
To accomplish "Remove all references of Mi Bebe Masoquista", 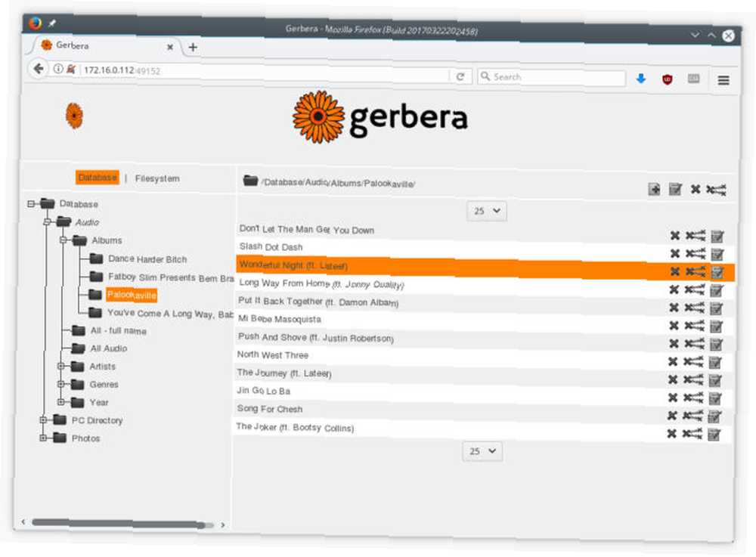I will (x=694, y=325).
